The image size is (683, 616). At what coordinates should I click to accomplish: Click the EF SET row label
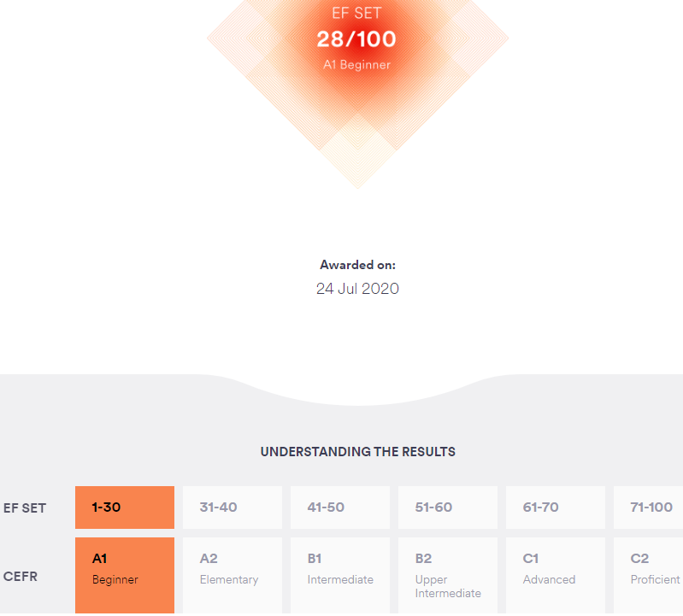click(25, 507)
